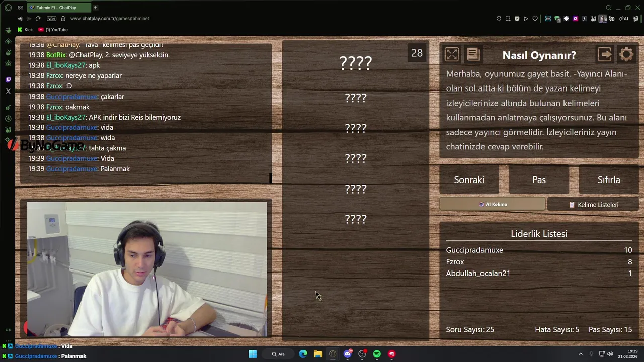Click the padlock site info icon
The height and width of the screenshot is (362, 644).
[63, 19]
